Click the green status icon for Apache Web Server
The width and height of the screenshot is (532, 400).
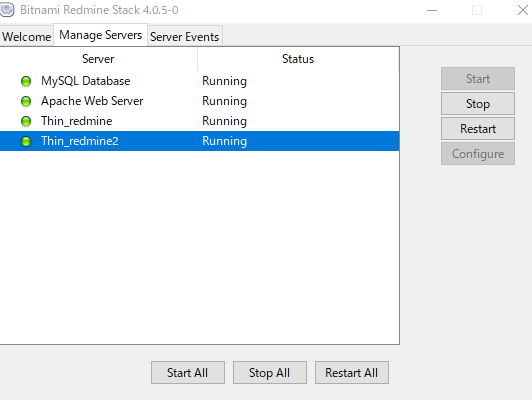pos(26,101)
